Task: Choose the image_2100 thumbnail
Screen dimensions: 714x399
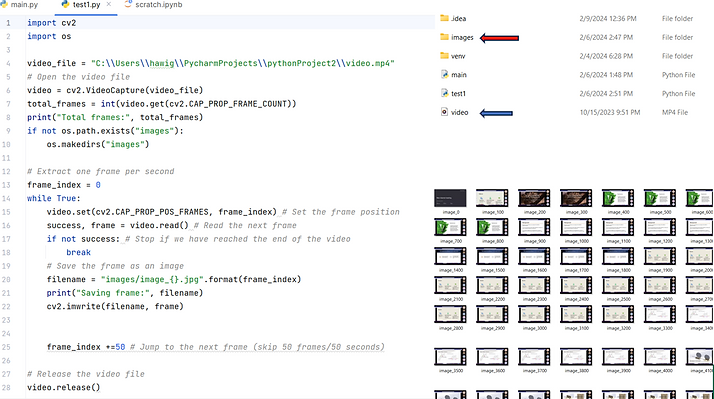Action: coord(450,286)
